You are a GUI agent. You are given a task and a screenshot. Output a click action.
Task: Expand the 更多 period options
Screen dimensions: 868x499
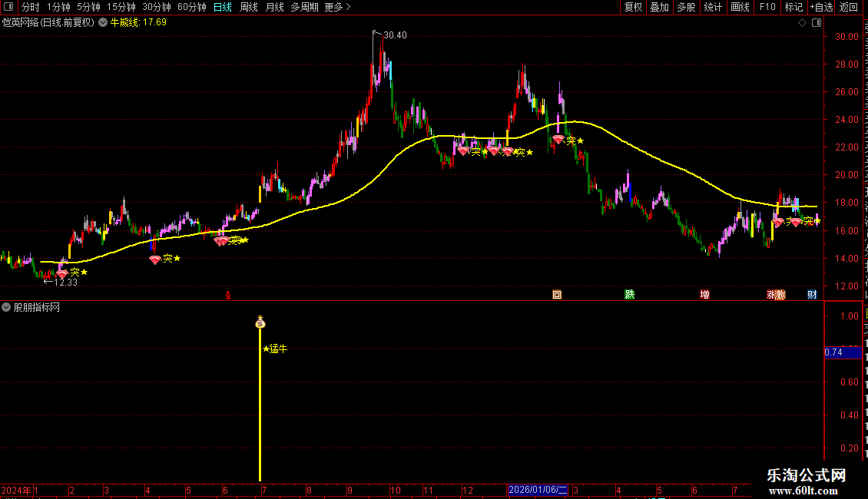(337, 7)
